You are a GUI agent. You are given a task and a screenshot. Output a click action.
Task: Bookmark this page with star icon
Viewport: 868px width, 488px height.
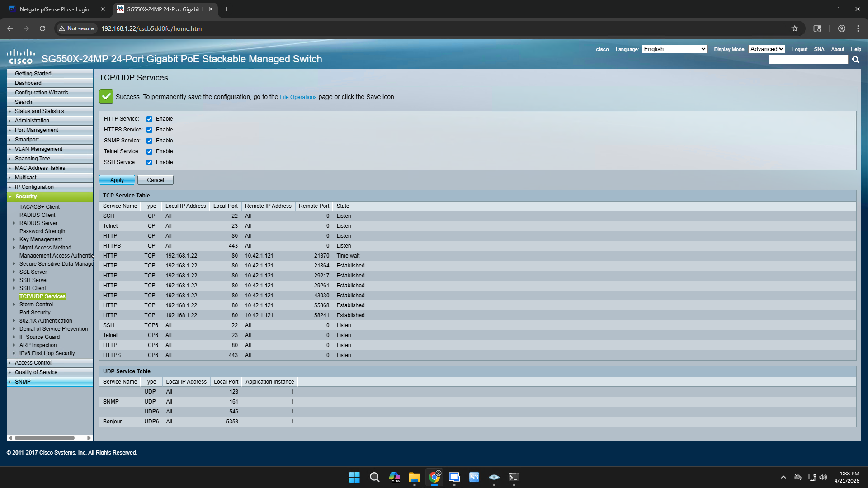pyautogui.click(x=794, y=28)
